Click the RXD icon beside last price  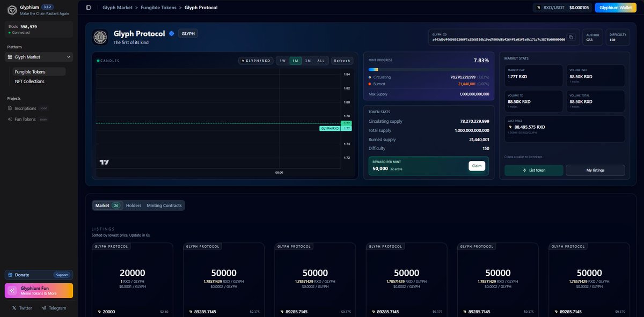click(510, 127)
